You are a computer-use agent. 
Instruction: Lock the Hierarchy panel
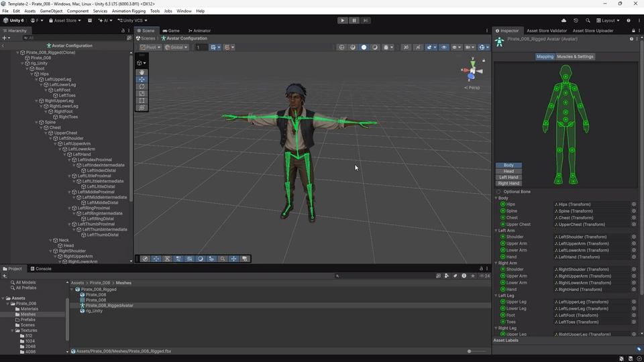[x=123, y=31]
